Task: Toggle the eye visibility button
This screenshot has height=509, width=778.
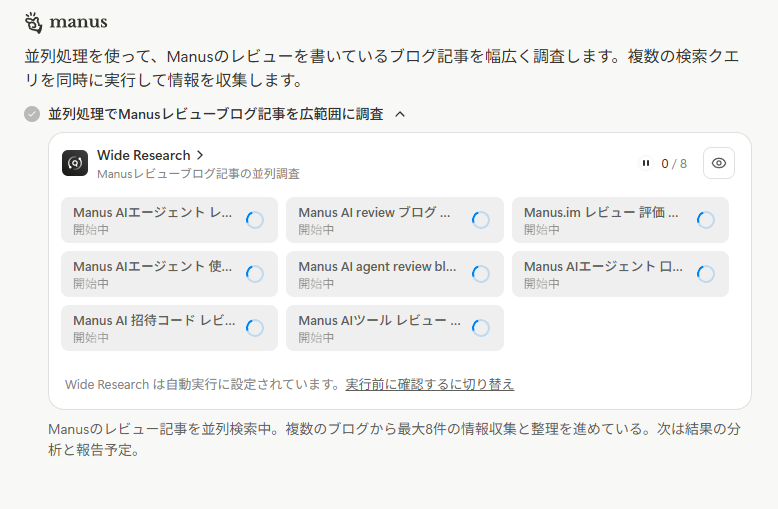Action: pos(719,163)
